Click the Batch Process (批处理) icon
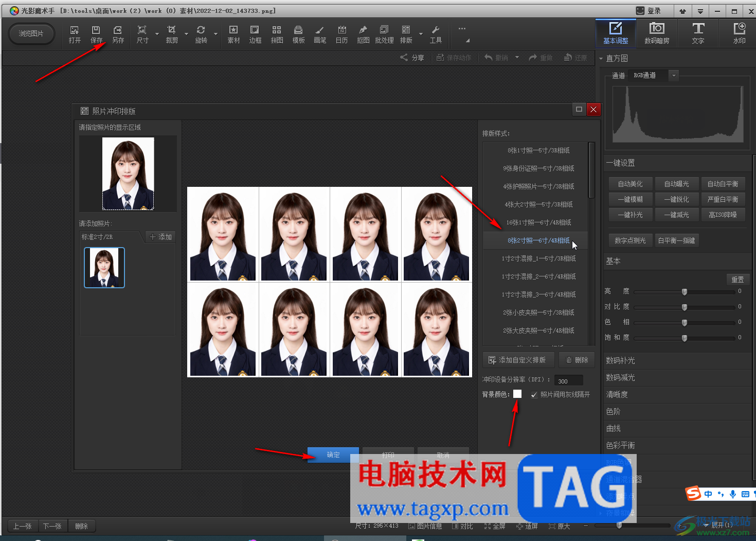 pyautogui.click(x=384, y=34)
